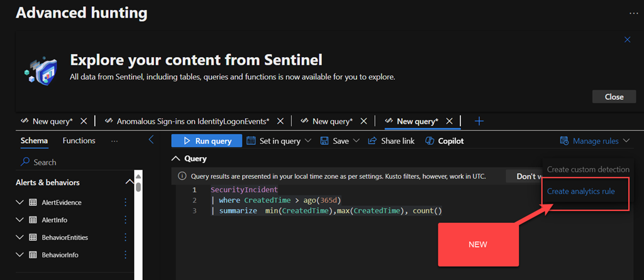Switch to the Functions tab
The width and height of the screenshot is (644, 280).
point(79,141)
